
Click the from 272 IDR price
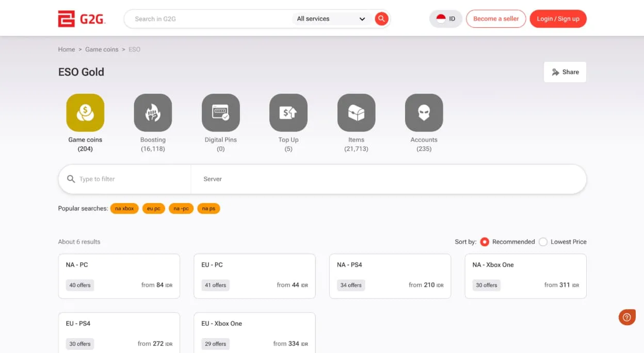tap(155, 344)
